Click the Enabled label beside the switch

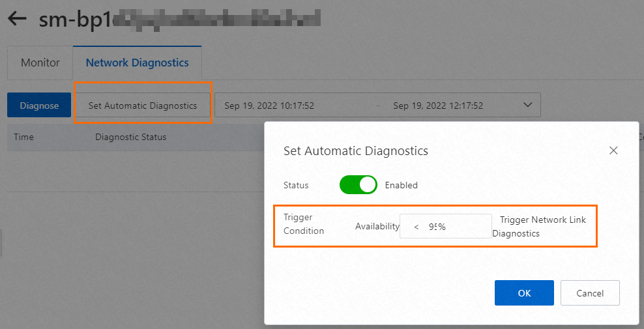point(401,185)
